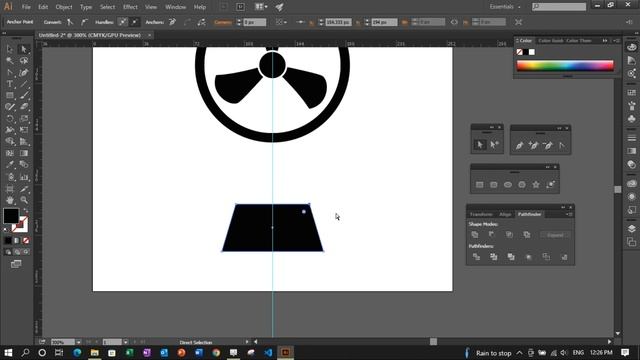Convert selected anchor points to corner
640x360 pixels.
coord(70,22)
